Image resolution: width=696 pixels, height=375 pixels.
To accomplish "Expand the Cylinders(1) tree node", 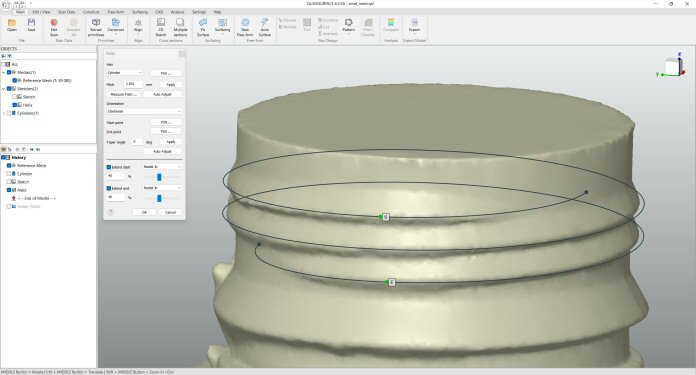I will coord(4,113).
